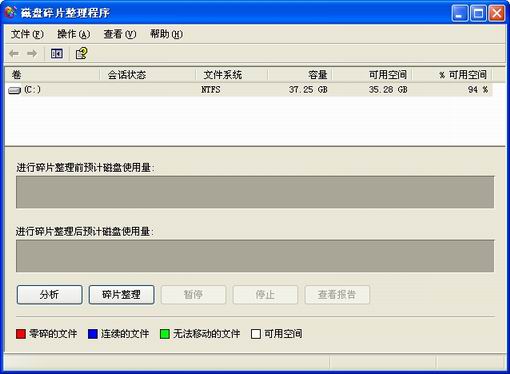Open the 文件(F) menu
The image size is (510, 374).
click(x=27, y=34)
